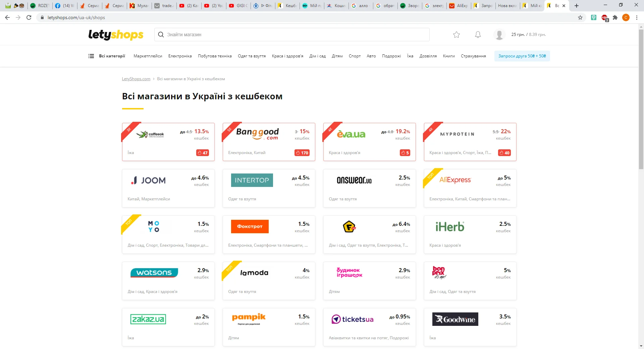Switch to the ROZETKA browser tab
This screenshot has width=644, height=349.
tap(40, 6)
